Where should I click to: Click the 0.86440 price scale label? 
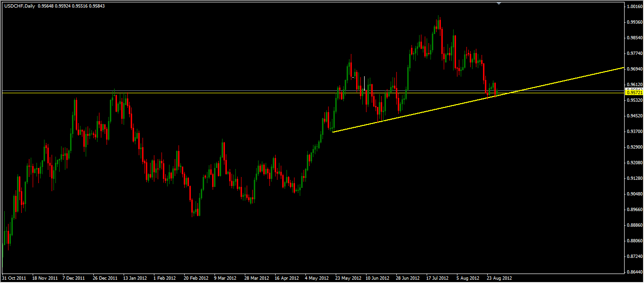634,272
